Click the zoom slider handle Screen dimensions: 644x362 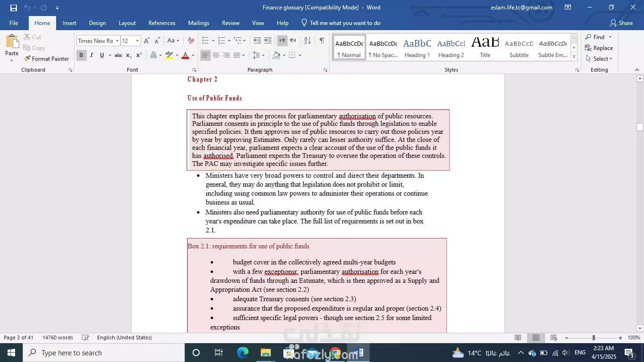coord(594,338)
